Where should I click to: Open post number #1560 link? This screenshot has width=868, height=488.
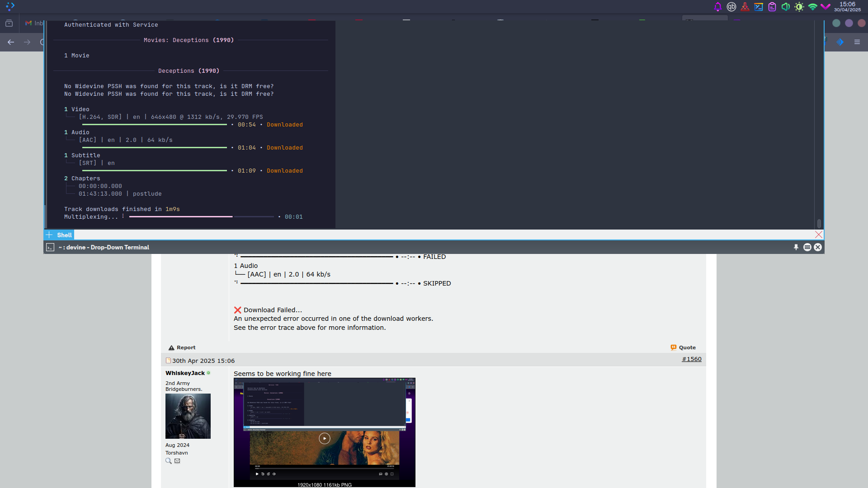(x=692, y=359)
